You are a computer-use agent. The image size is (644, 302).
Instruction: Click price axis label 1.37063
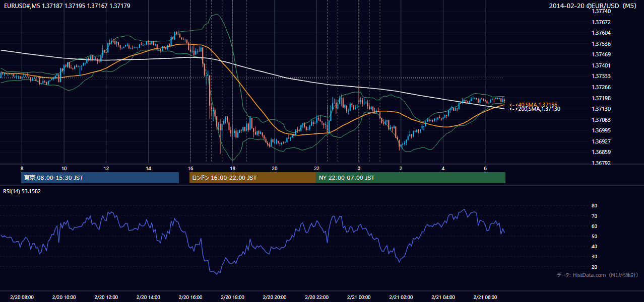(x=601, y=120)
